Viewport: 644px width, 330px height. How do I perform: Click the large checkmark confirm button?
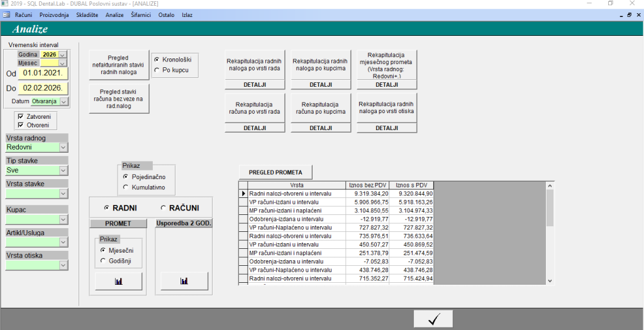(433, 319)
